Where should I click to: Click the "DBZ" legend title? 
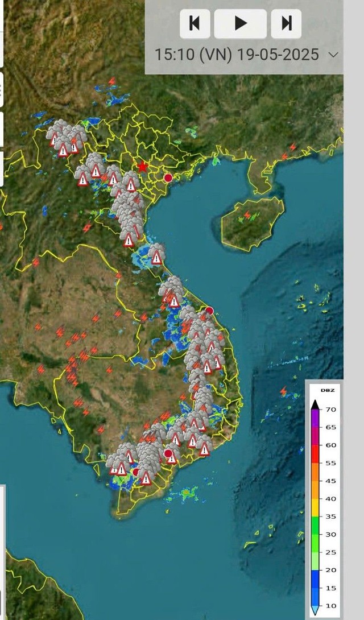tap(328, 390)
